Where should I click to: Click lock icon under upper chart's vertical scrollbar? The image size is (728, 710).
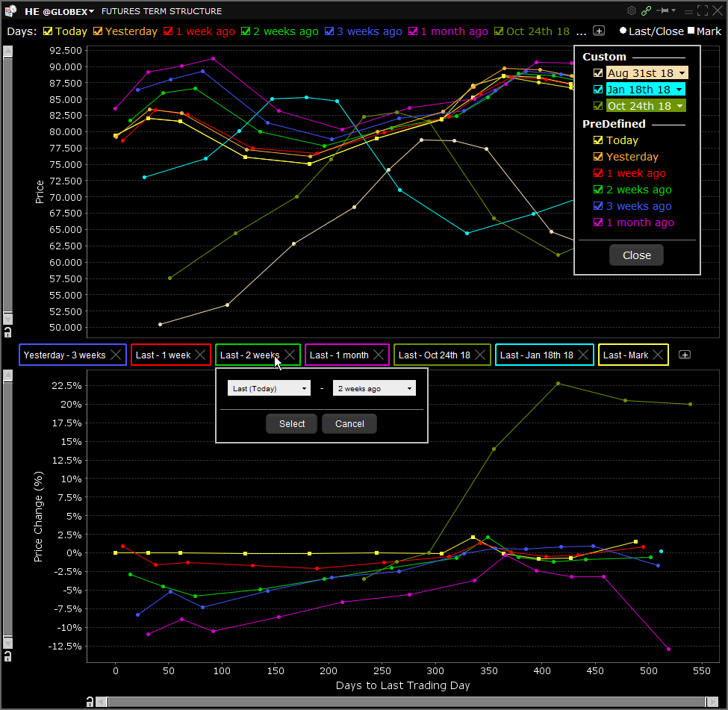7,331
